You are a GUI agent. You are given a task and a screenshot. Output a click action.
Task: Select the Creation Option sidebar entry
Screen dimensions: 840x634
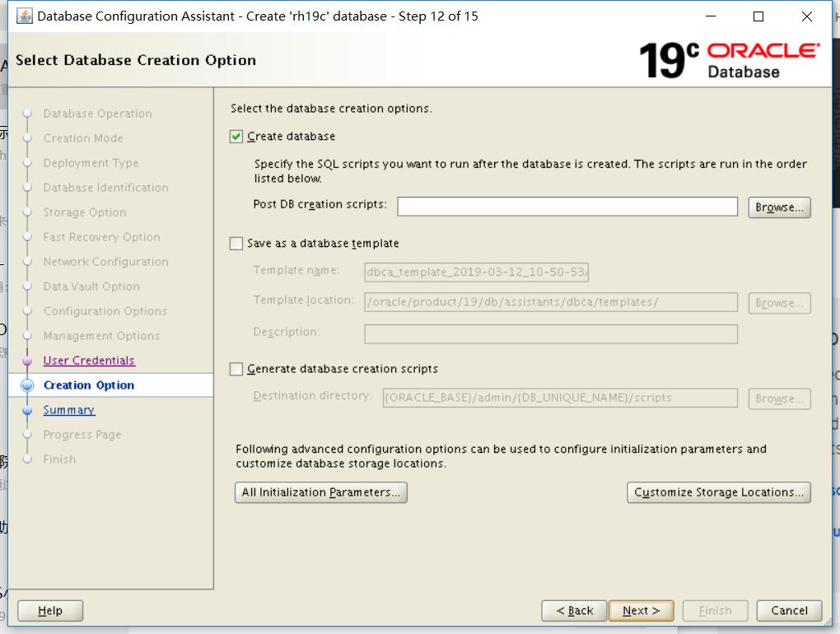point(88,385)
